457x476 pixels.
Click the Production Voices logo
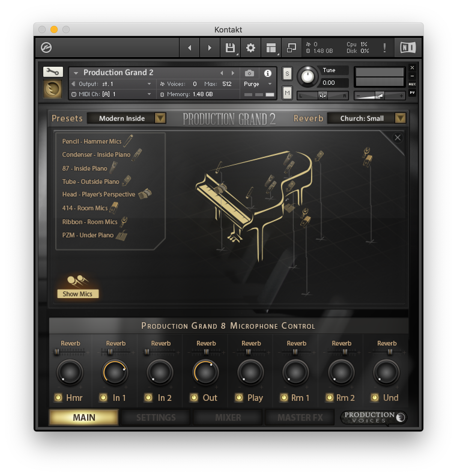click(x=374, y=417)
